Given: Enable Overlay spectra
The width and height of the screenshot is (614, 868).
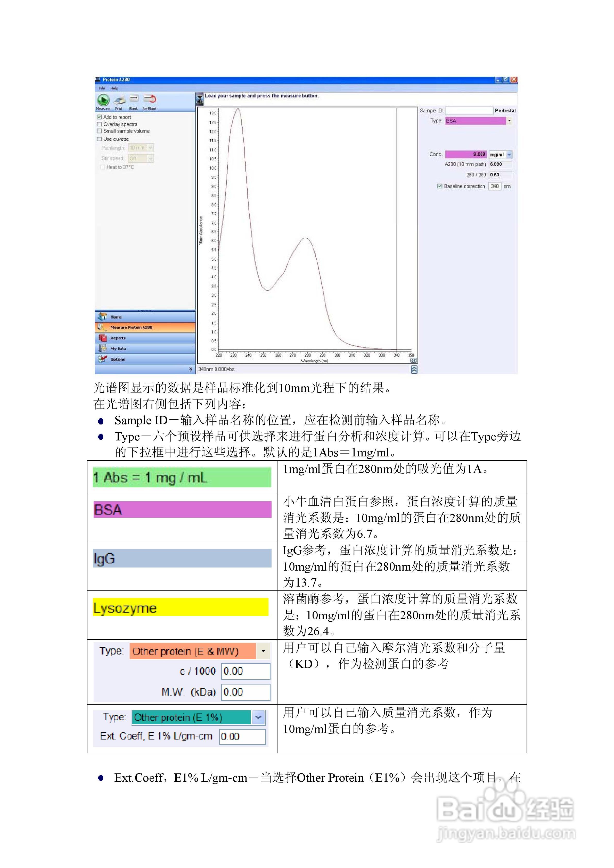Looking at the screenshot, I should 100,124.
